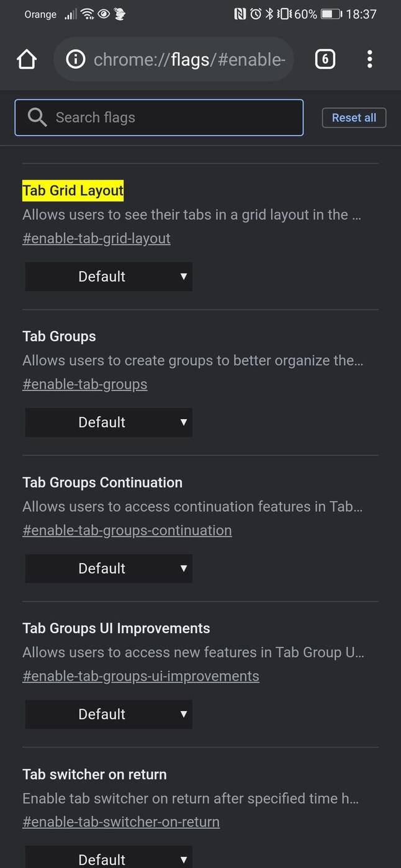Screen dimensions: 401x868
Task: Tap the magnifier icon in Search flags
Action: point(37,117)
